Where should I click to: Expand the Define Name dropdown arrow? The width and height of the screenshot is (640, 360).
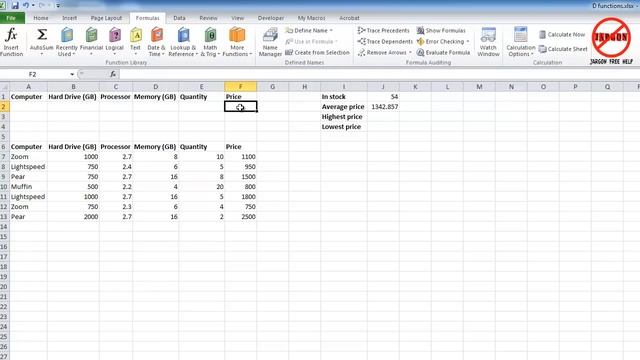(x=331, y=31)
